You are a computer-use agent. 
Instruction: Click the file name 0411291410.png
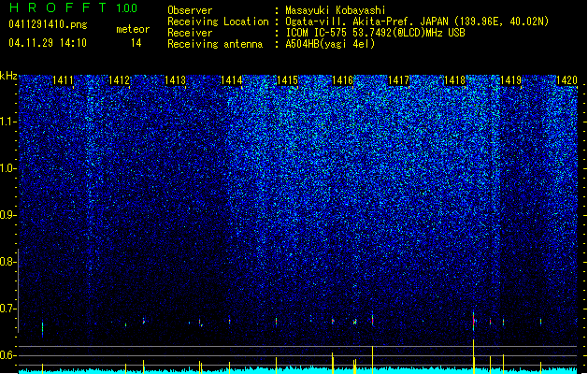coord(48,25)
